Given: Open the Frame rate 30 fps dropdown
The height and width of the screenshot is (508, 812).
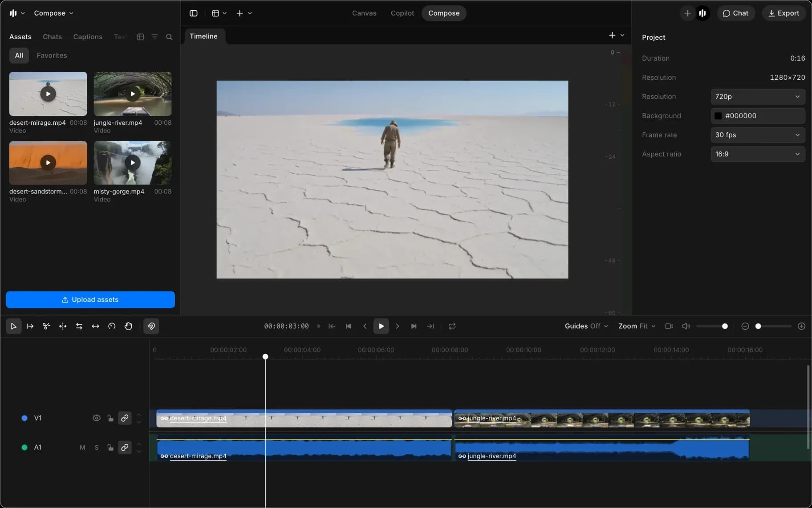Looking at the screenshot, I should coord(758,135).
